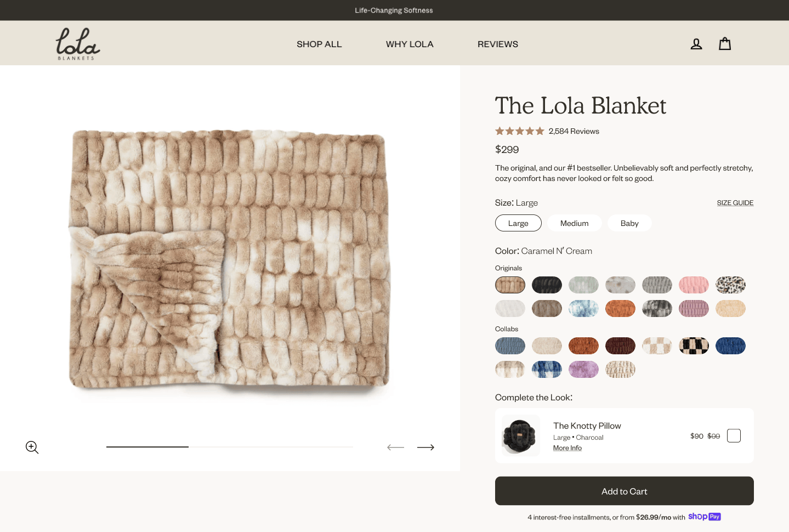Viewport: 789px width, 532px height.
Task: Open the SHOP ALL menu
Action: tap(319, 44)
